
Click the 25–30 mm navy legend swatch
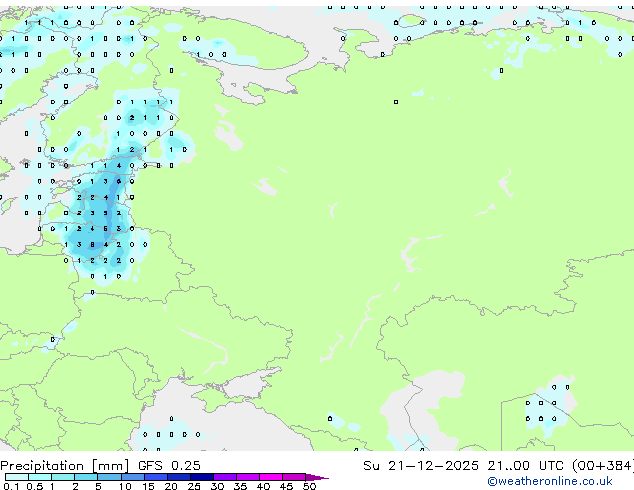click(202, 477)
